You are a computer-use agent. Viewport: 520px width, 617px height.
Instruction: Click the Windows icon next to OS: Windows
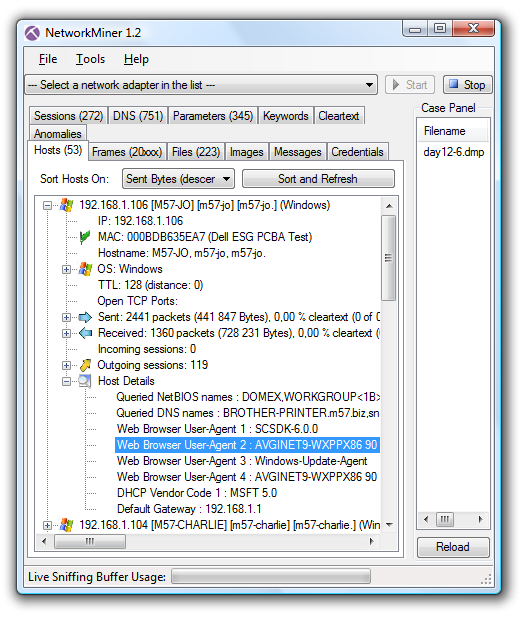click(85, 269)
